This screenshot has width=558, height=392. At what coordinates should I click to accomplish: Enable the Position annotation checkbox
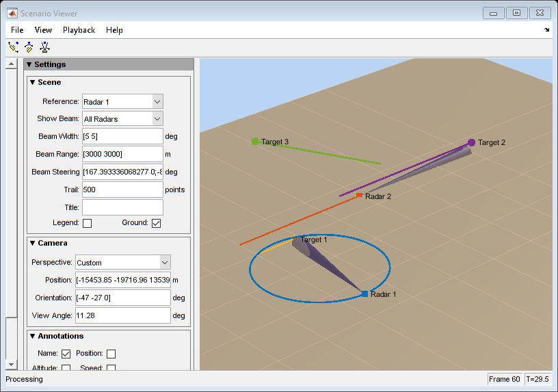click(111, 354)
